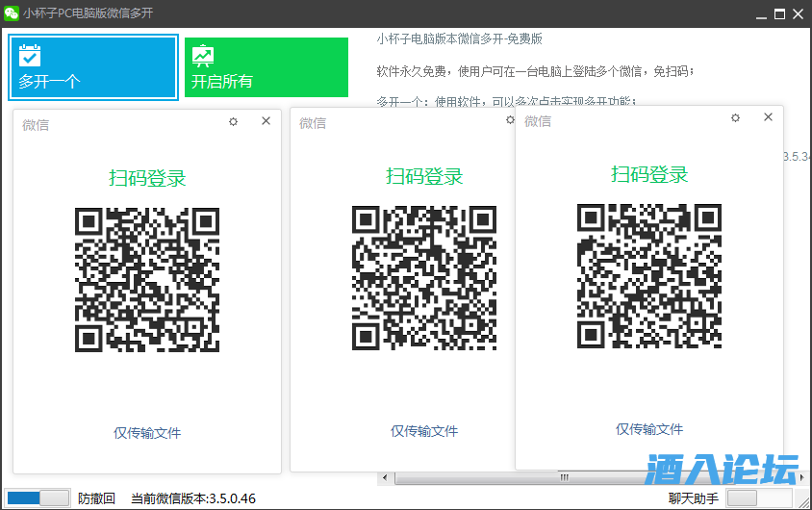Select the middle window's login QR code

424,279
